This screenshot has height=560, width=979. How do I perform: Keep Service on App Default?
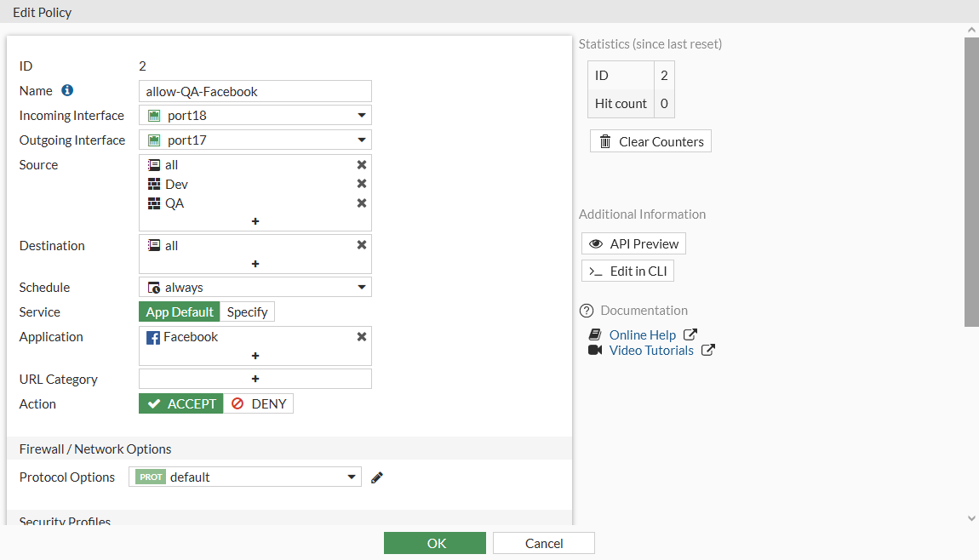click(179, 311)
